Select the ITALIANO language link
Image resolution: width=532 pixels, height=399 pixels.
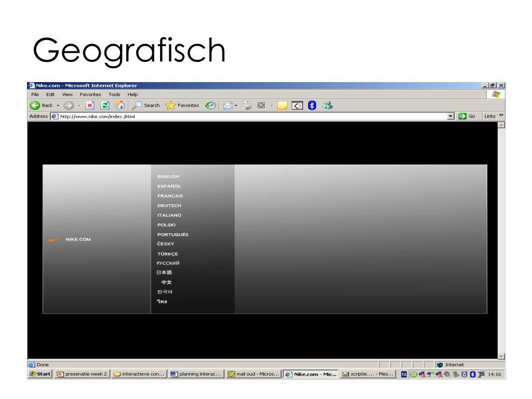tap(169, 215)
